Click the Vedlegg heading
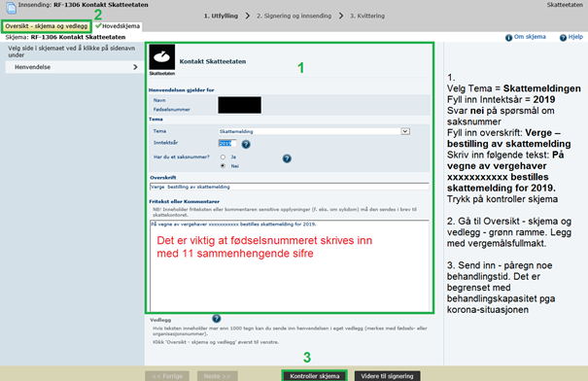The image size is (588, 381). [x=160, y=320]
